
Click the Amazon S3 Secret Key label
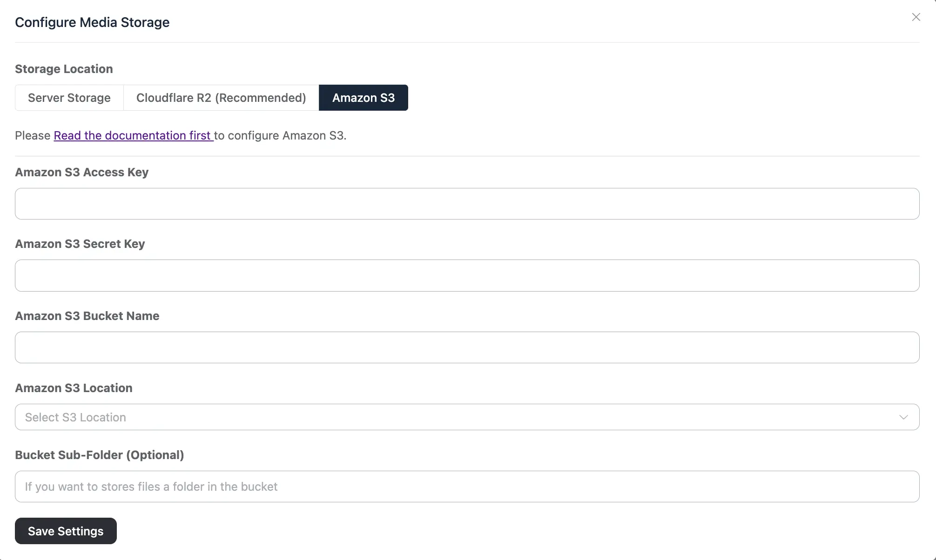click(x=80, y=244)
